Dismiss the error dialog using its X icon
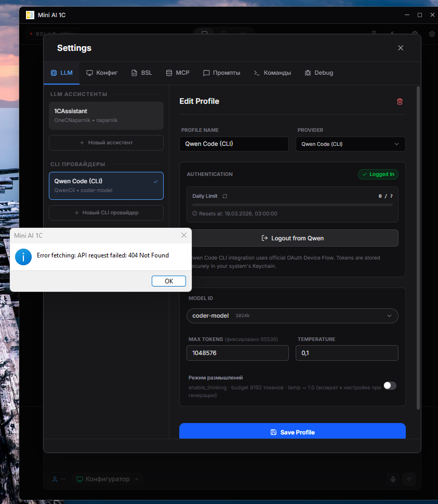The height and width of the screenshot is (504, 438). click(183, 235)
